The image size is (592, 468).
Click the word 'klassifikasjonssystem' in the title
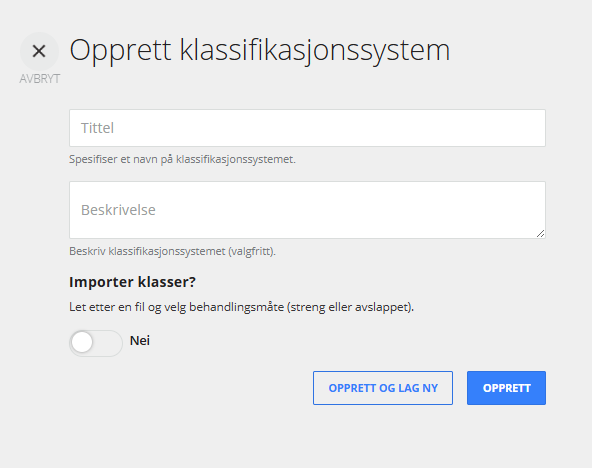[x=315, y=51]
